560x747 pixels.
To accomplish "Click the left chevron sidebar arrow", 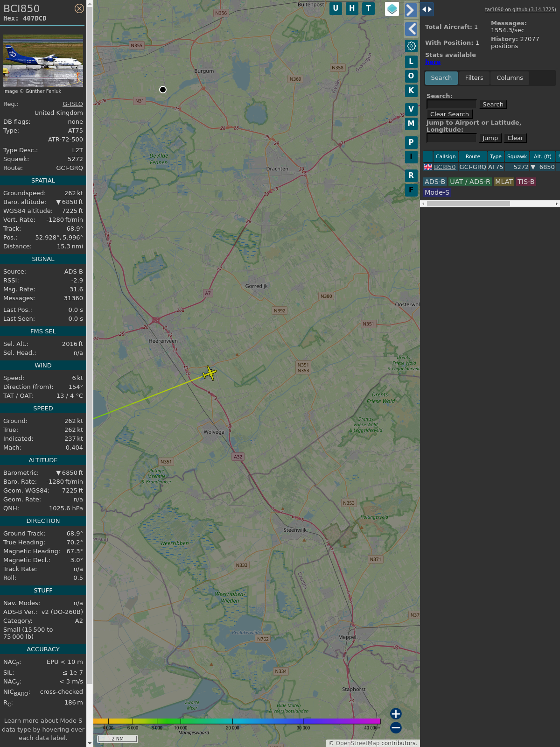I will (411, 29).
